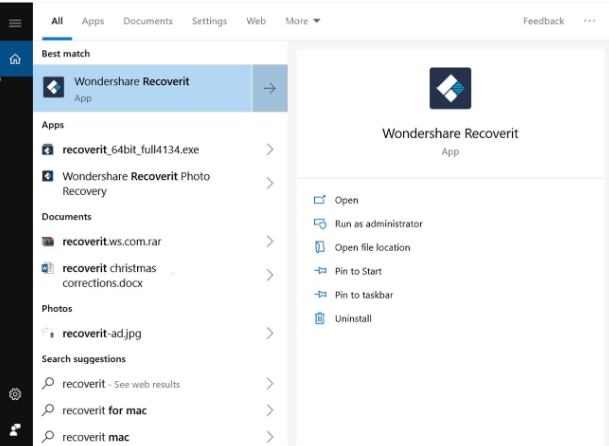This screenshot has height=446, width=609.
Task: Click the recoverit_64bit_full4134.exe file icon
Action: tap(47, 150)
